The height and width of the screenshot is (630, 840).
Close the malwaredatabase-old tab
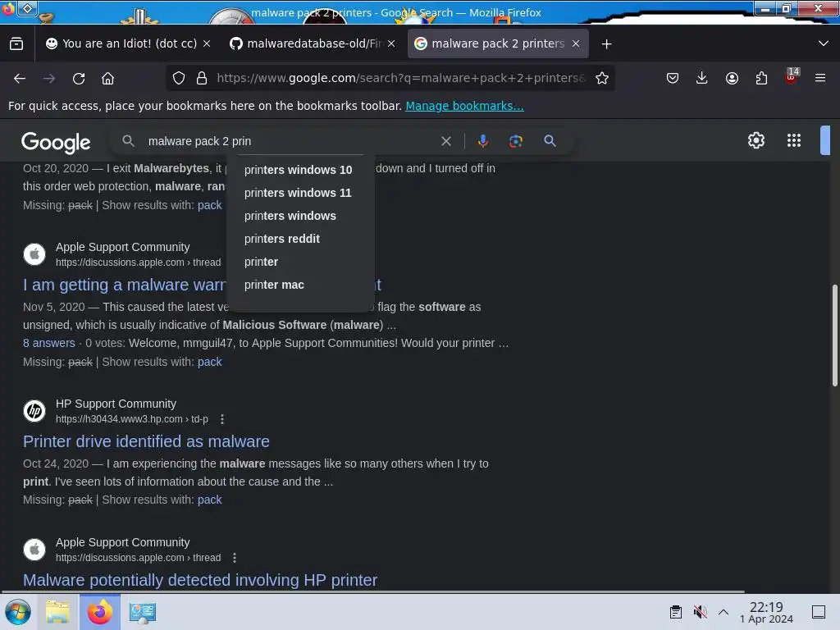click(391, 43)
